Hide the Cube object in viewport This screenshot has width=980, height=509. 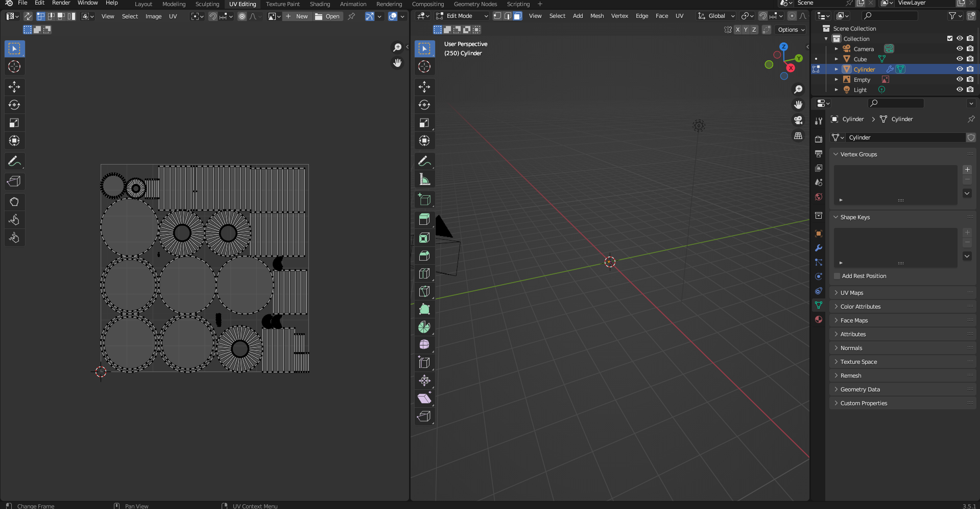pyautogui.click(x=960, y=59)
